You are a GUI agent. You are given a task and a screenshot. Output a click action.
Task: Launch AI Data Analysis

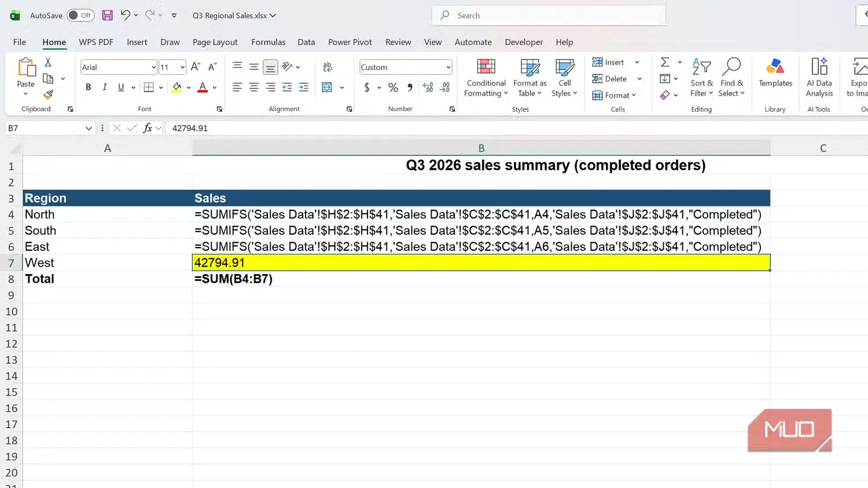tap(819, 77)
